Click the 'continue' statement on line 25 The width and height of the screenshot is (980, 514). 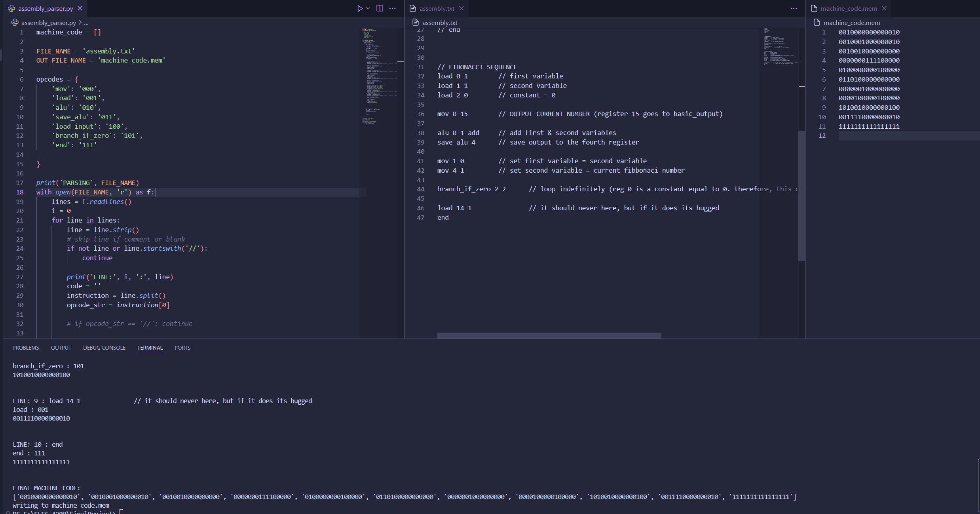pyautogui.click(x=97, y=258)
